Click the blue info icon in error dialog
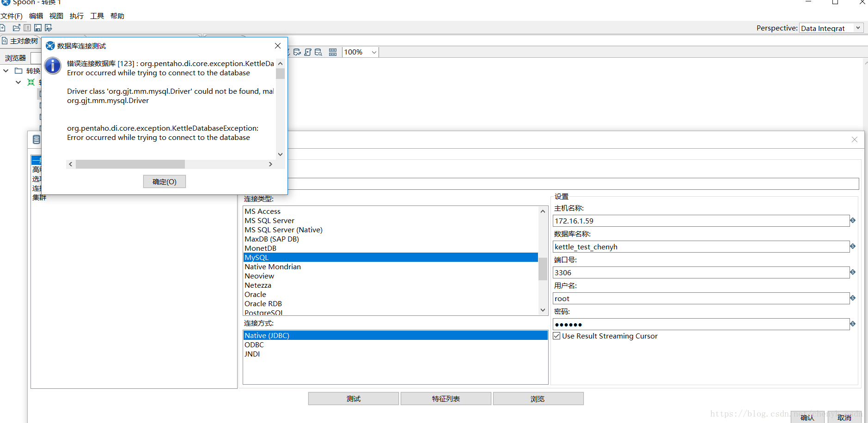 point(53,66)
